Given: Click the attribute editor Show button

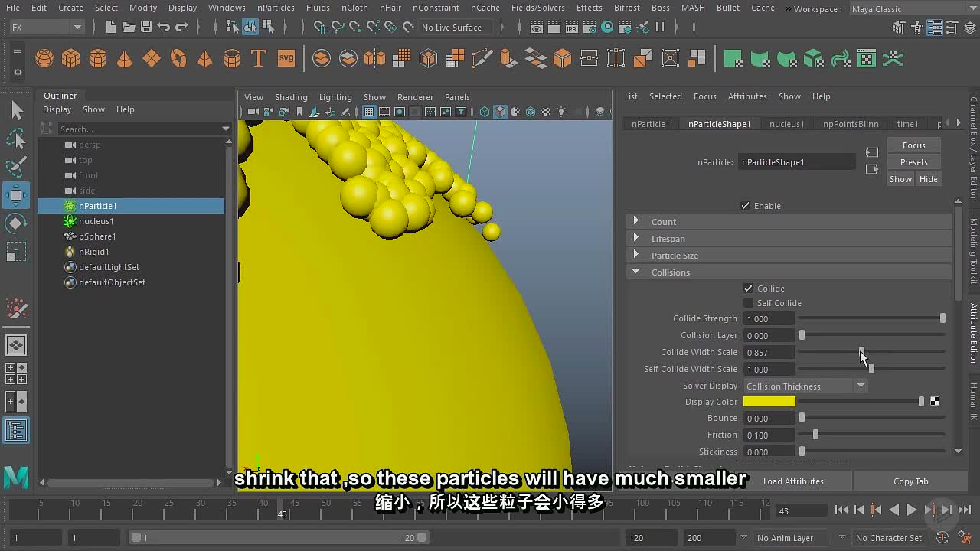Looking at the screenshot, I should 900,179.
